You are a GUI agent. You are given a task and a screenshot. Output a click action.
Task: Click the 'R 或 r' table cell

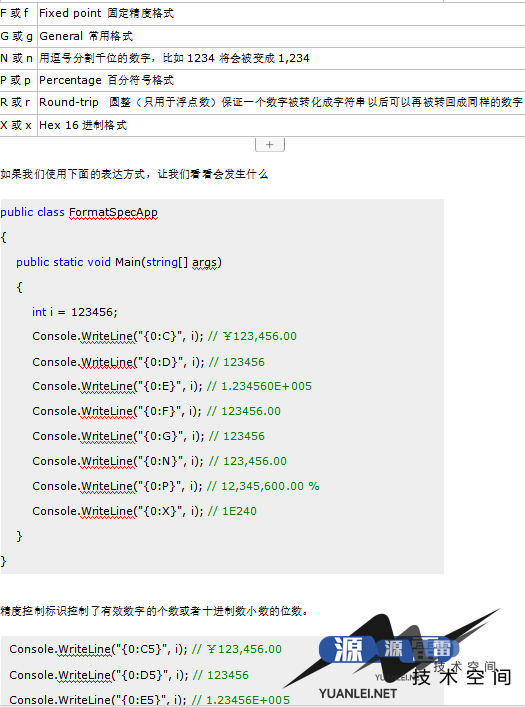pyautogui.click(x=18, y=103)
